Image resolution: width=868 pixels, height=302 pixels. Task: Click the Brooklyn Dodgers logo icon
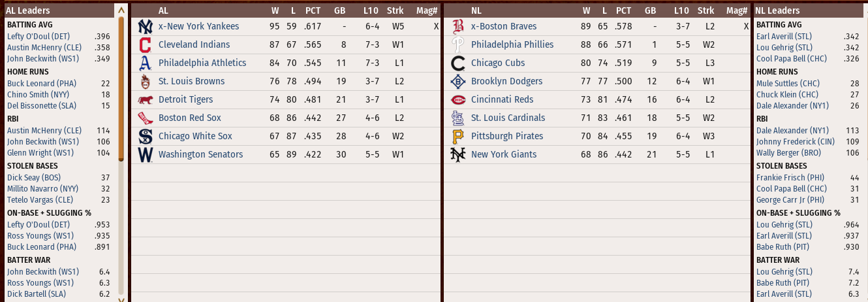tap(458, 82)
